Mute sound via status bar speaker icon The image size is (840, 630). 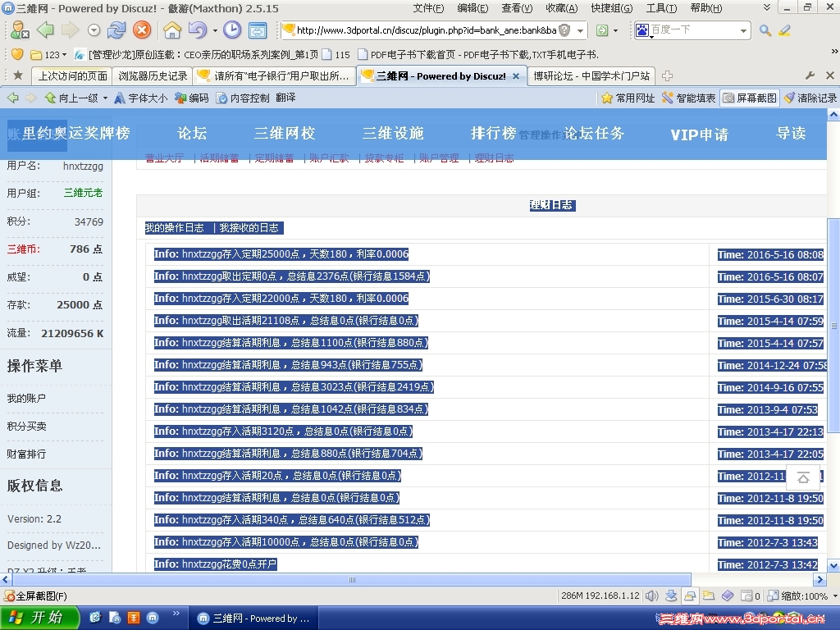(651, 596)
